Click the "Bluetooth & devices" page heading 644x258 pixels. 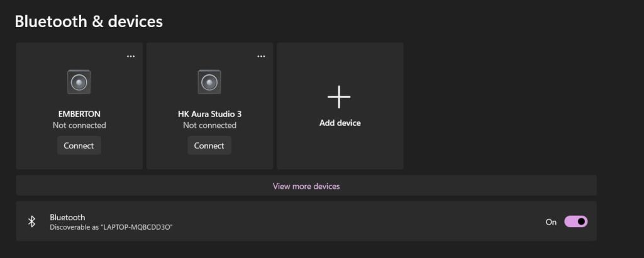[x=89, y=21]
